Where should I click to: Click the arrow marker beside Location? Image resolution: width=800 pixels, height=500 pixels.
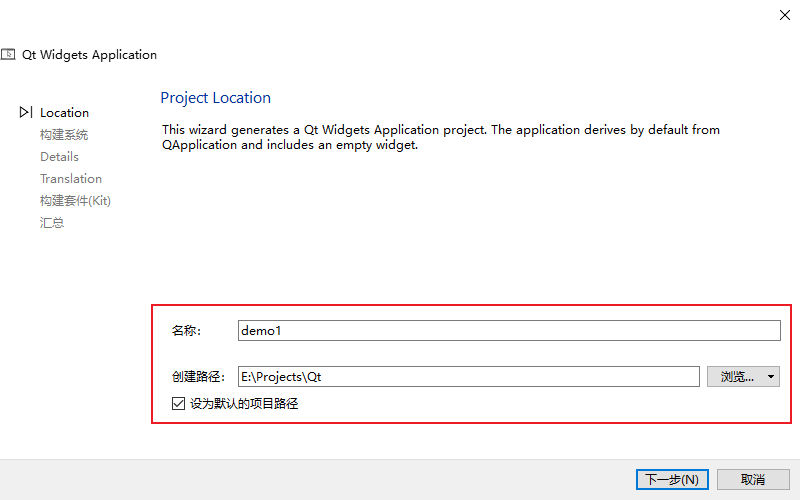pyautogui.click(x=26, y=113)
